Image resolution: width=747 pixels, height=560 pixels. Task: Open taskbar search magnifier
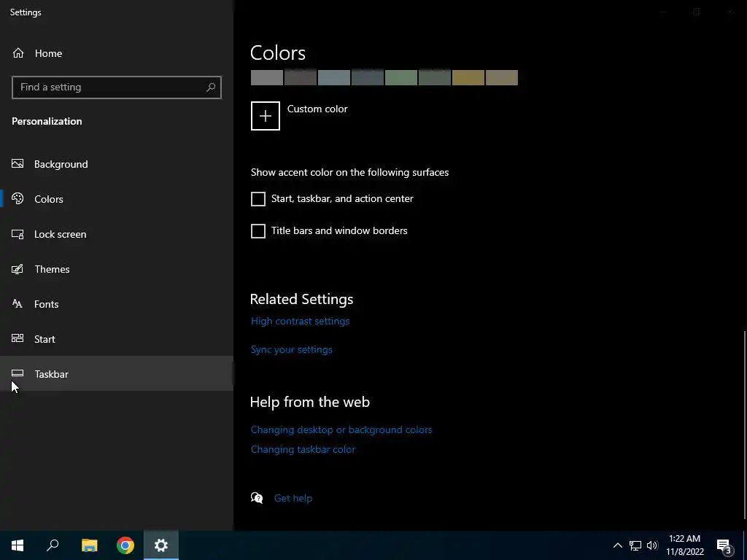click(53, 545)
